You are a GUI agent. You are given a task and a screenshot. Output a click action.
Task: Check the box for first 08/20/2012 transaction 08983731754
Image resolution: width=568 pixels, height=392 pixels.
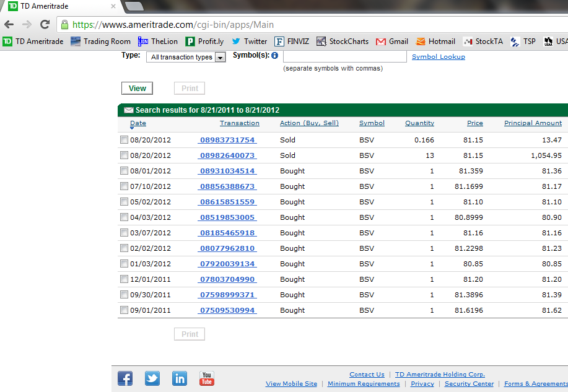[124, 139]
